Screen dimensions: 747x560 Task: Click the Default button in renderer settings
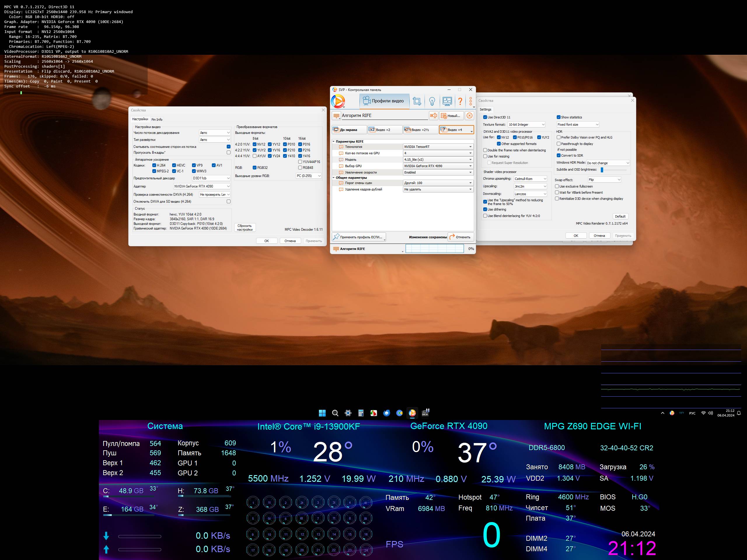pos(620,216)
